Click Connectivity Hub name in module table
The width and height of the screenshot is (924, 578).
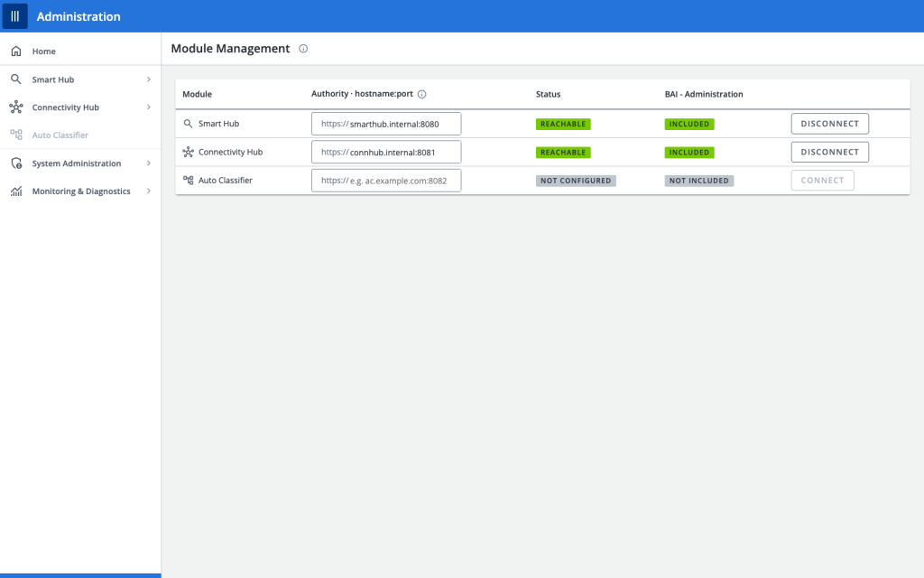tap(230, 152)
